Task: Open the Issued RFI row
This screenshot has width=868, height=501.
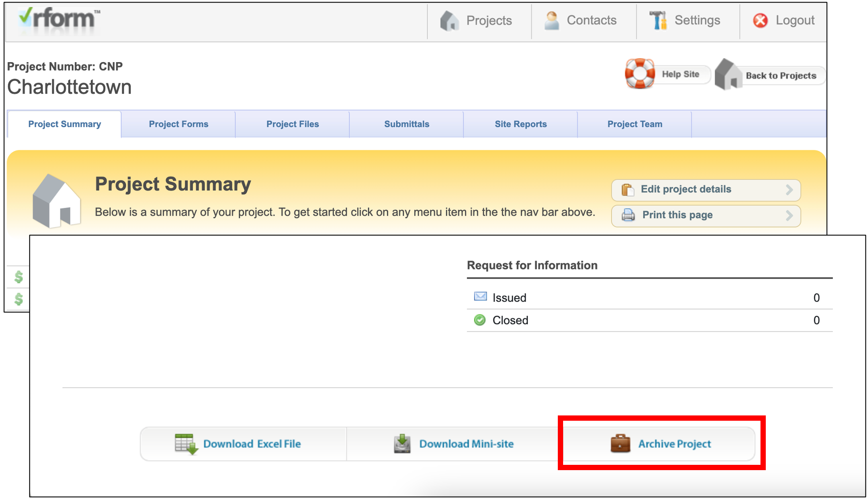Action: 509,298
